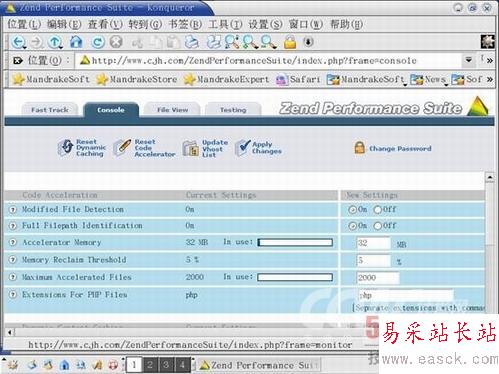Open help for Accelerator Memory
Screen dimensions: 499x374
point(13,242)
